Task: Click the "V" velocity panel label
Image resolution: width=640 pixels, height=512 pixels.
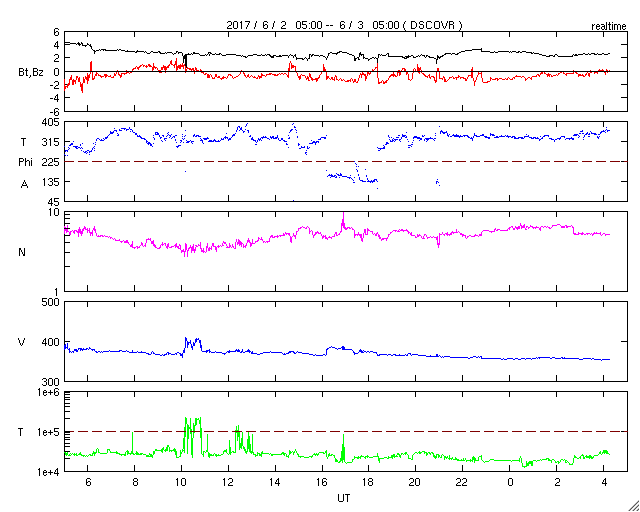Action: click(x=22, y=342)
